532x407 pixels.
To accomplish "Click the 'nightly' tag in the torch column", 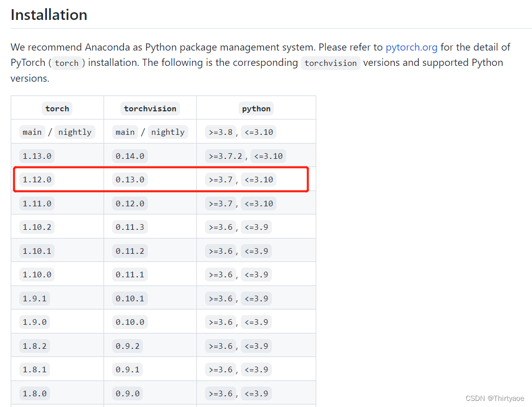I will [74, 132].
